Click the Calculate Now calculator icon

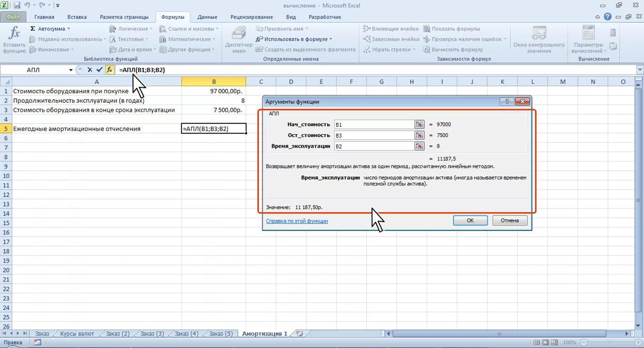pyautogui.click(x=613, y=33)
